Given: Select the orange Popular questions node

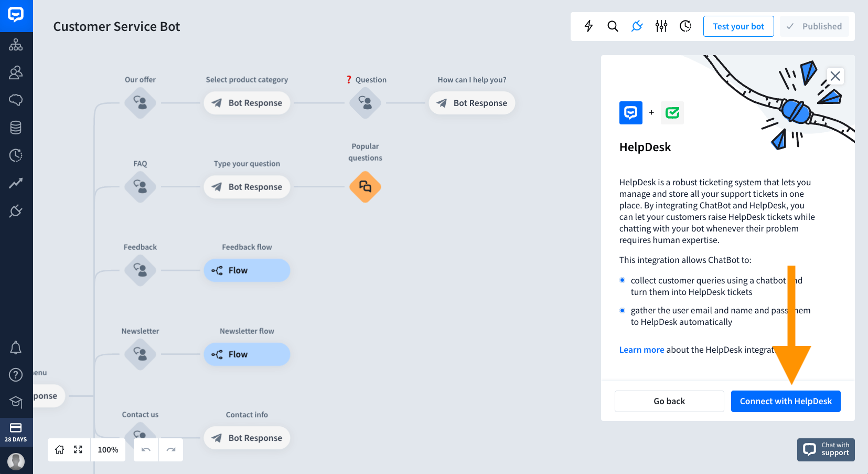Looking at the screenshot, I should tap(365, 187).
